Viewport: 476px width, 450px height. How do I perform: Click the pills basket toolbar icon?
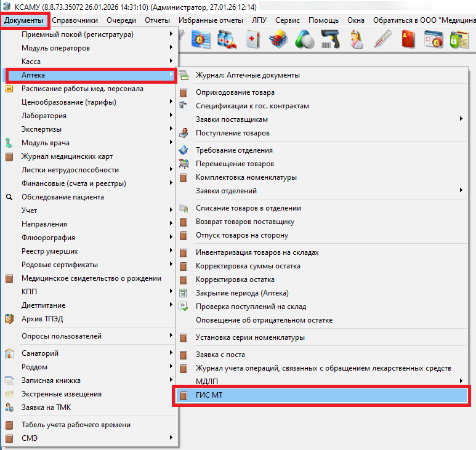(280, 40)
